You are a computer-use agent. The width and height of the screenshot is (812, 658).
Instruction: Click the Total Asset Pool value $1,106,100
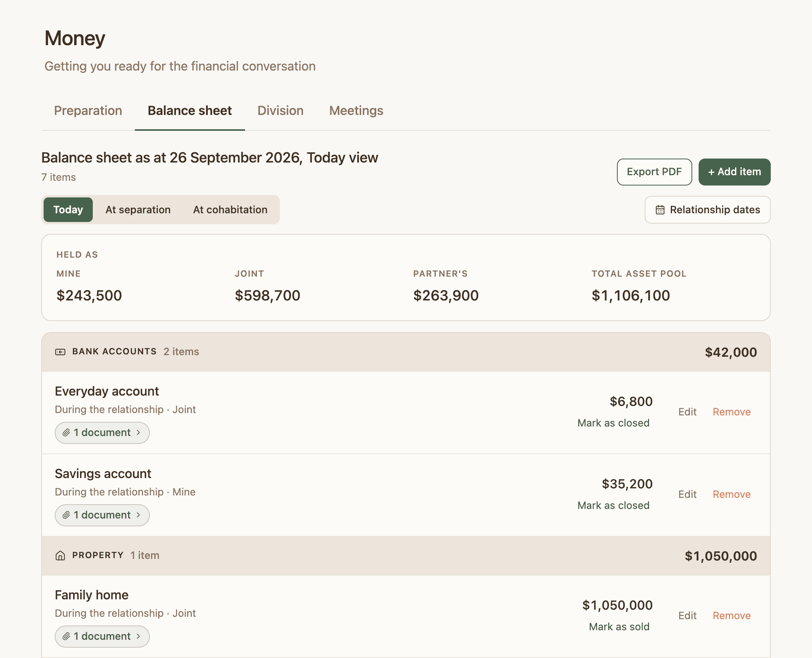pos(631,295)
